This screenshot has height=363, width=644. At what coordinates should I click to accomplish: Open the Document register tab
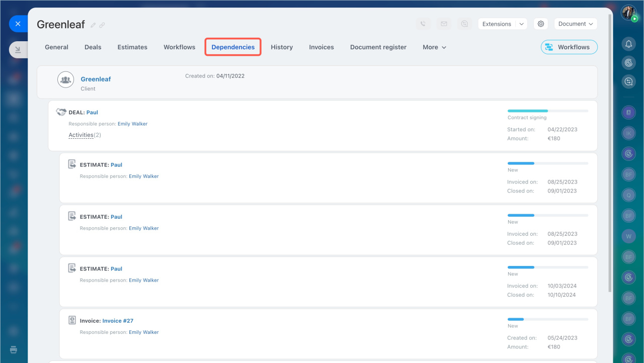[378, 47]
